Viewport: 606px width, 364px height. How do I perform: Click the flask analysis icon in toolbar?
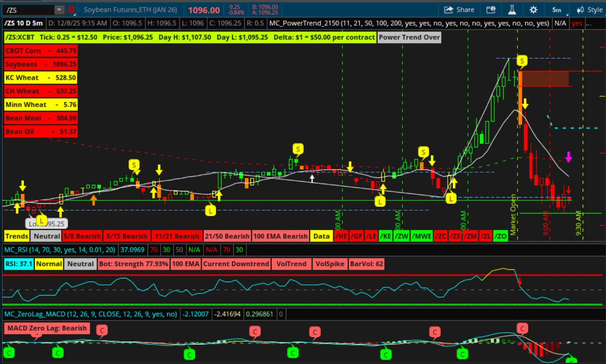pos(511,9)
